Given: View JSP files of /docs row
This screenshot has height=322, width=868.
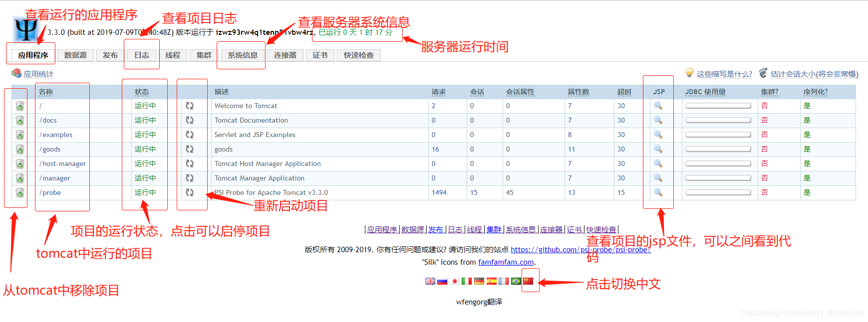Looking at the screenshot, I should (658, 120).
